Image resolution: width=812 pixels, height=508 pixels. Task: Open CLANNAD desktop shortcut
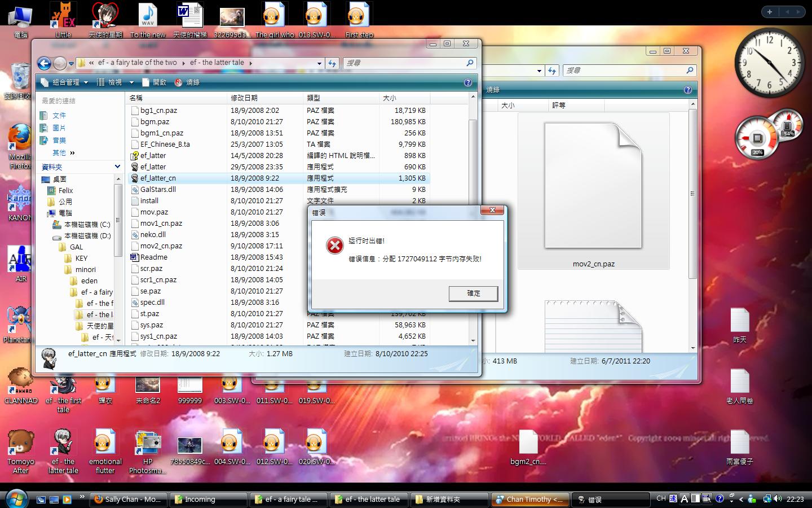coord(21,386)
